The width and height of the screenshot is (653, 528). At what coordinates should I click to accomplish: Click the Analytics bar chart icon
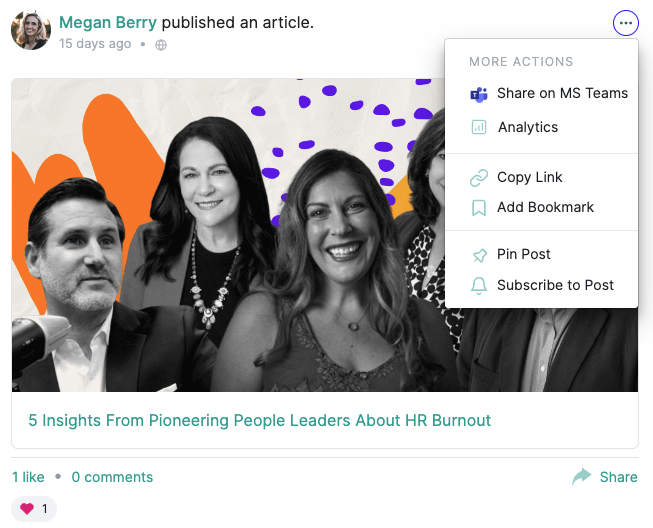479,127
